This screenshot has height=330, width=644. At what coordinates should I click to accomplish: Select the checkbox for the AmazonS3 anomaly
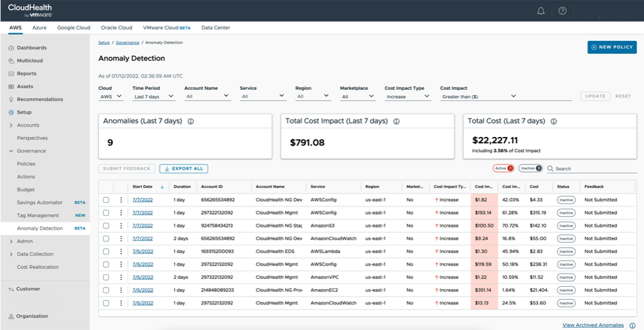pos(106,226)
